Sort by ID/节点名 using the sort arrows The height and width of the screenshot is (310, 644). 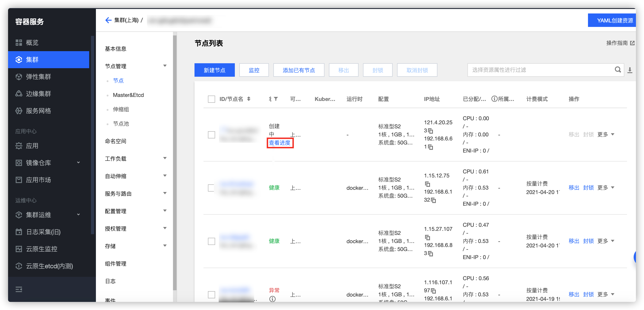click(249, 99)
